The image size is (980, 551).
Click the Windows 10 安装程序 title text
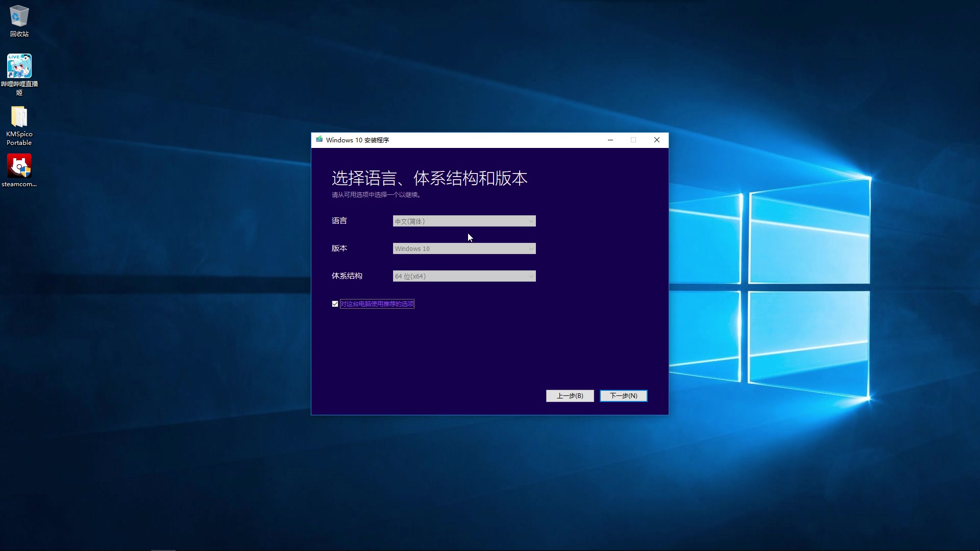click(x=357, y=140)
